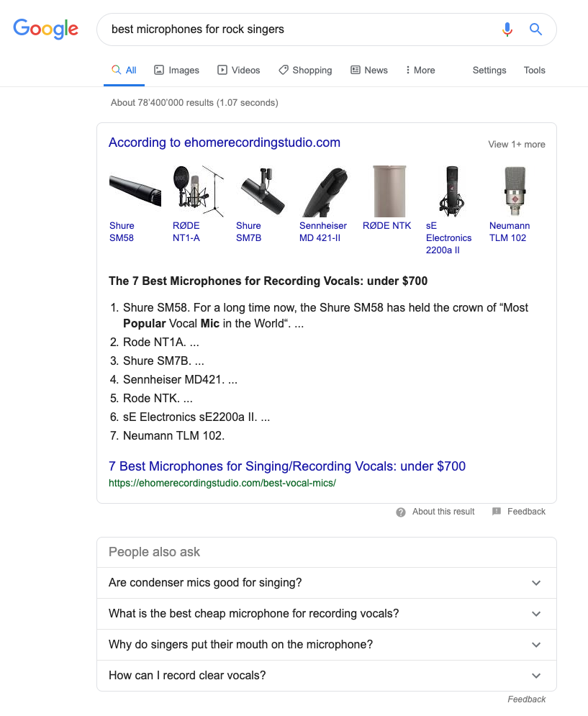588x716 pixels.
Task: Open the Videos results tab
Action: point(239,71)
